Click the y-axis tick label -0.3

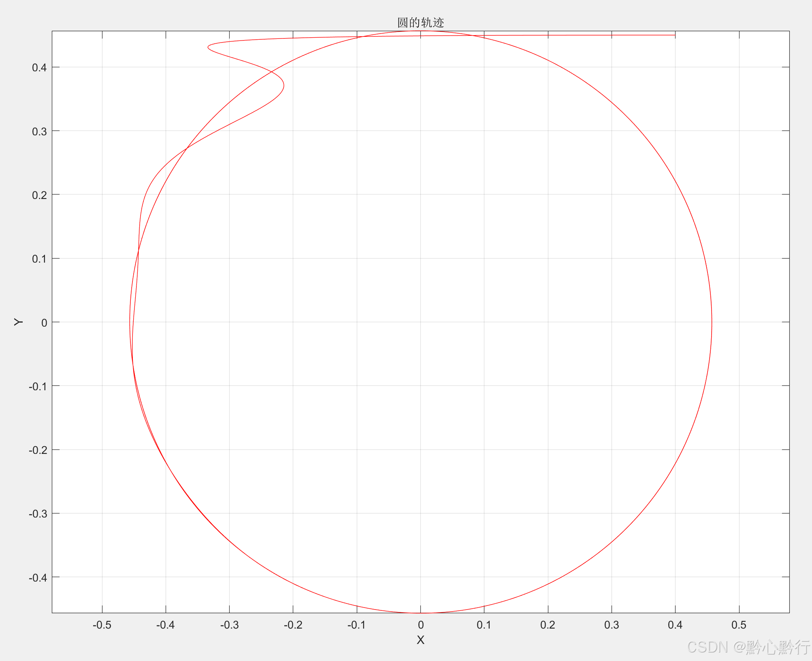[38, 514]
